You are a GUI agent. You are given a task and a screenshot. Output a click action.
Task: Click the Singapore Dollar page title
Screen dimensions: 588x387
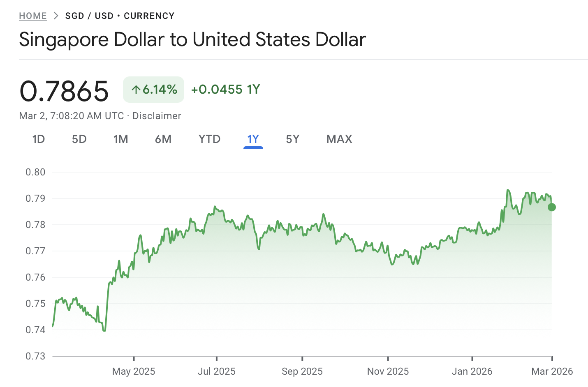tap(192, 39)
